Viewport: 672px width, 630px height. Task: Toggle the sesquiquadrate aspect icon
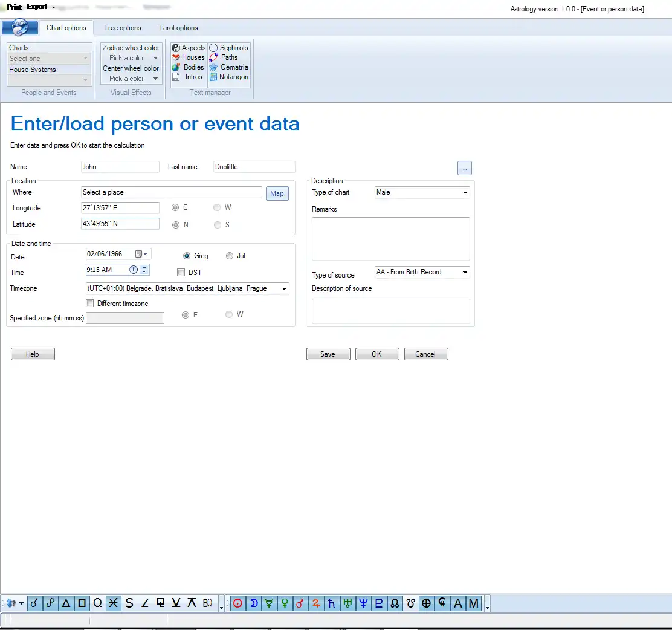[160, 603]
